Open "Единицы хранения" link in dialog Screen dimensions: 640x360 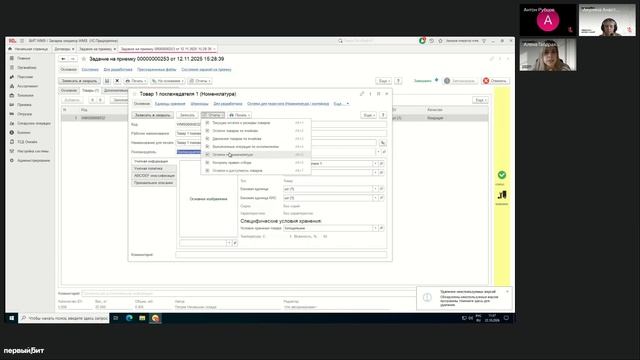coord(170,104)
